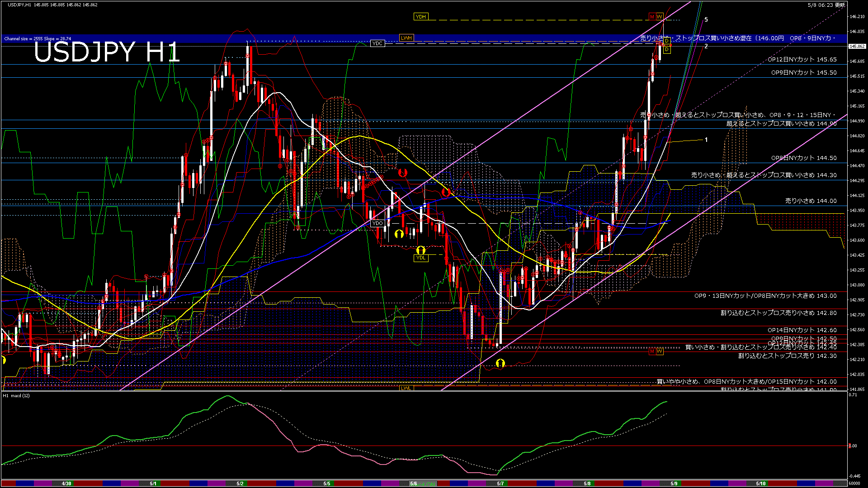Click the OP8日NYカット 144.50 label
Screen dimensions: 868x488
pos(804,158)
